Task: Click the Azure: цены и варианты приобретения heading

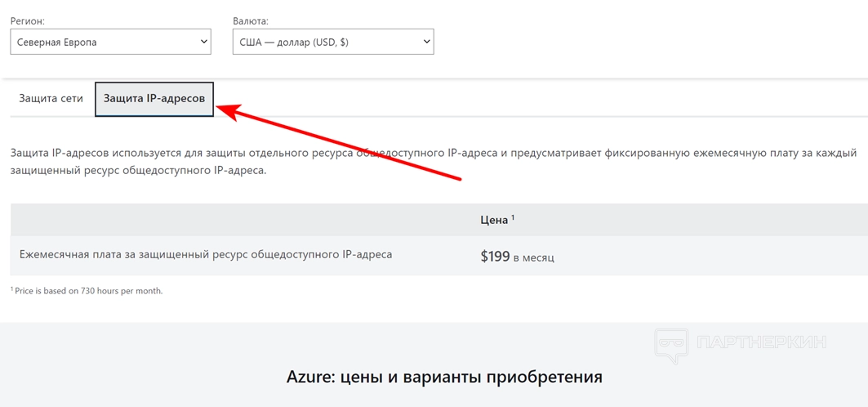Action: pos(444,377)
